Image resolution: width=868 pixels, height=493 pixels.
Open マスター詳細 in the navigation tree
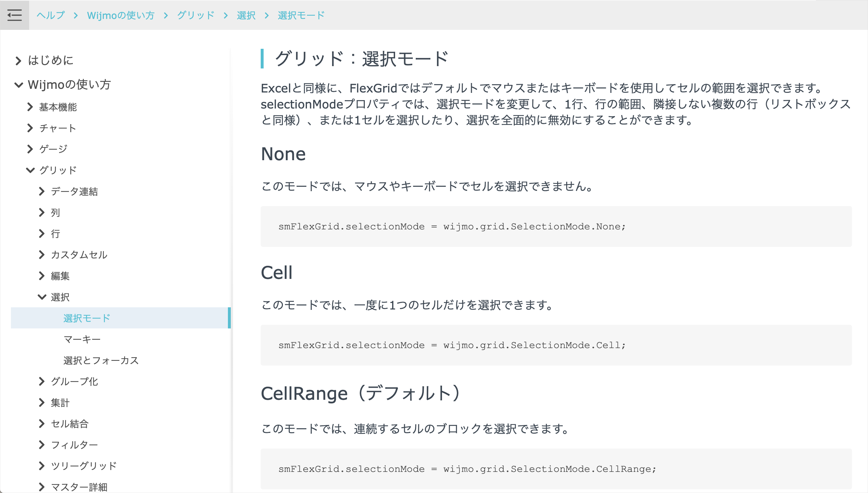tap(79, 487)
